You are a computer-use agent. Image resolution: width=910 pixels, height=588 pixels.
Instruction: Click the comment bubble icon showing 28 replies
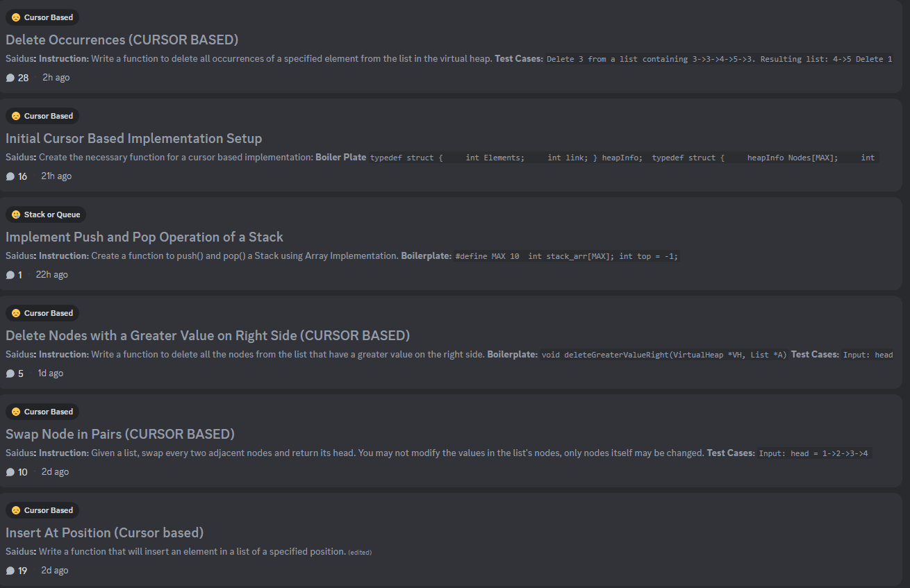(x=10, y=78)
